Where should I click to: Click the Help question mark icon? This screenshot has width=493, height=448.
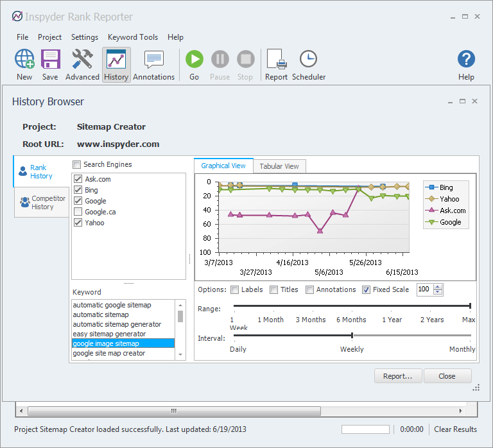(466, 60)
